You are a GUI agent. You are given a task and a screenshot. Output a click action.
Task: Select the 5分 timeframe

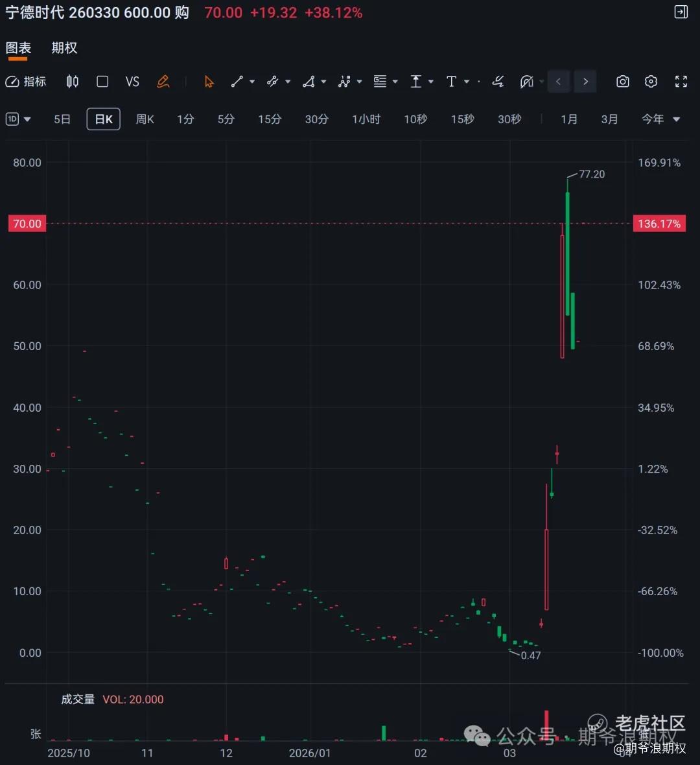[226, 119]
